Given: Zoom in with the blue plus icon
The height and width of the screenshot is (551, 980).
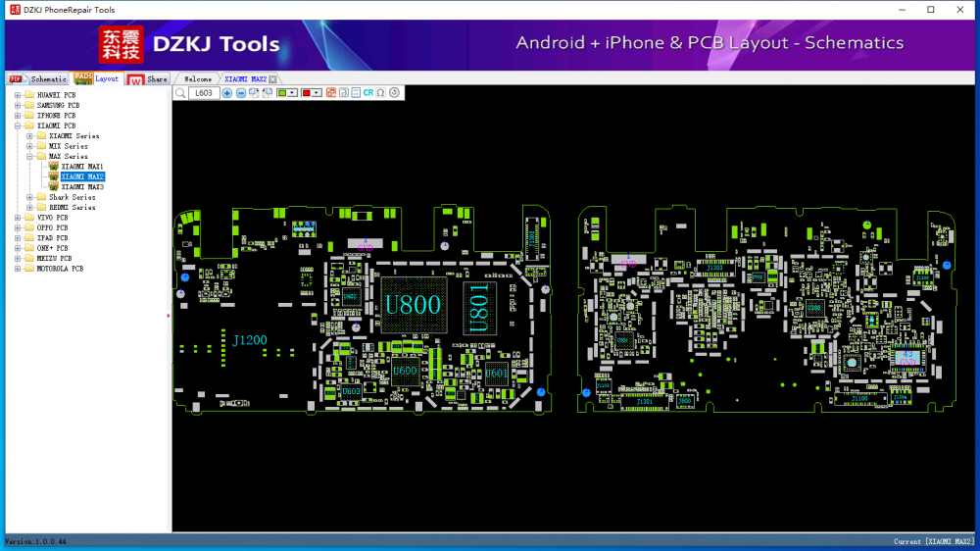Looking at the screenshot, I should coord(227,93).
